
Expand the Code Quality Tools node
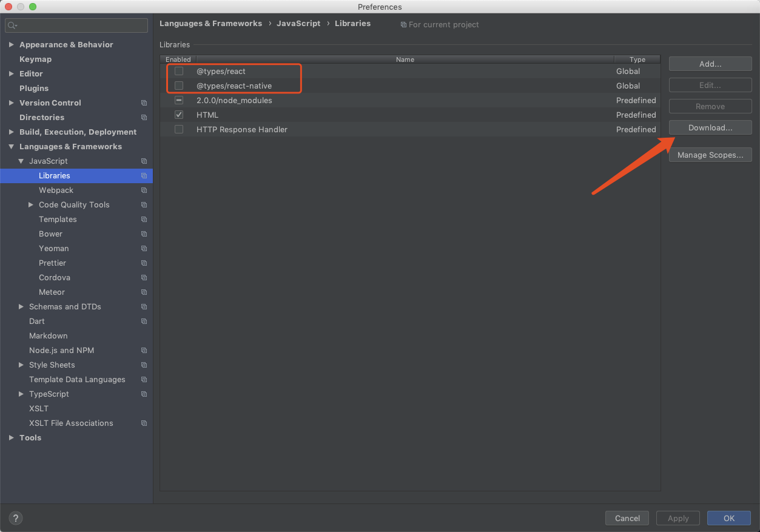tap(31, 205)
